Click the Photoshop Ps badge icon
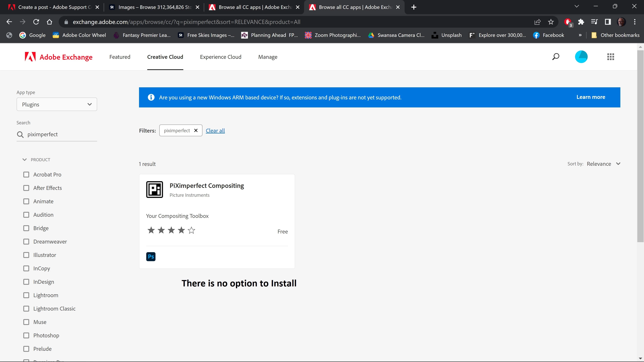644x362 pixels. pos(151,257)
